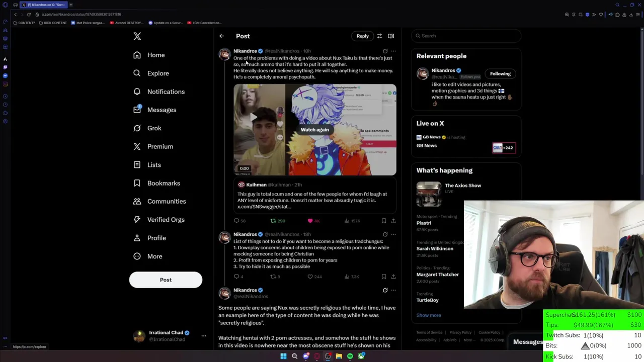Open the Messages drawer at bottom

point(527,342)
